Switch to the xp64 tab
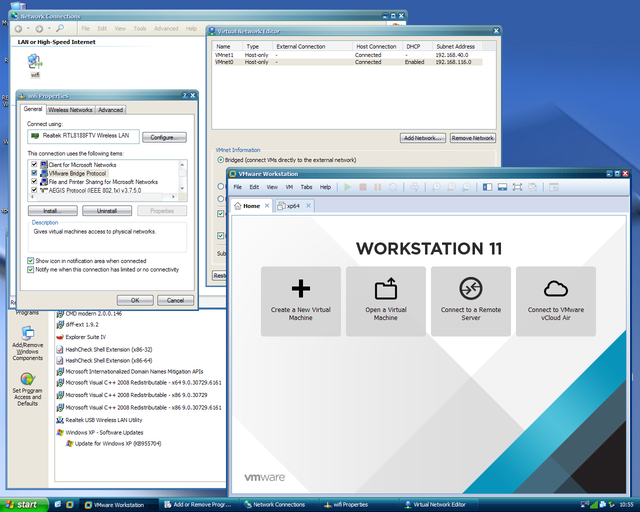Image resolution: width=640 pixels, height=512 pixels. pos(293,206)
